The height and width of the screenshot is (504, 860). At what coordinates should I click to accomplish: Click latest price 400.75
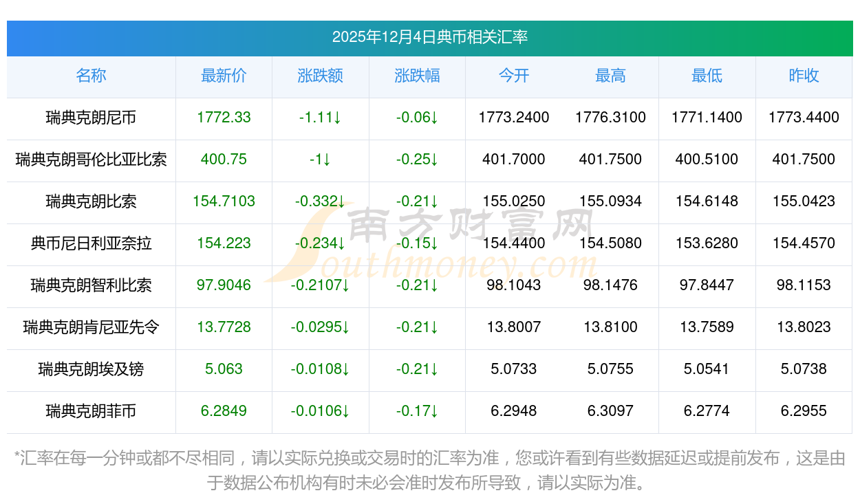point(224,160)
